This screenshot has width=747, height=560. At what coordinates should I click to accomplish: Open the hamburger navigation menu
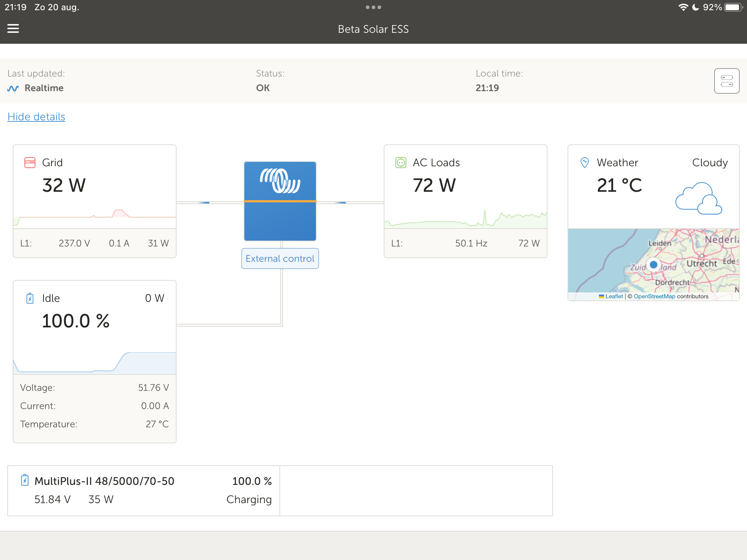(x=13, y=28)
